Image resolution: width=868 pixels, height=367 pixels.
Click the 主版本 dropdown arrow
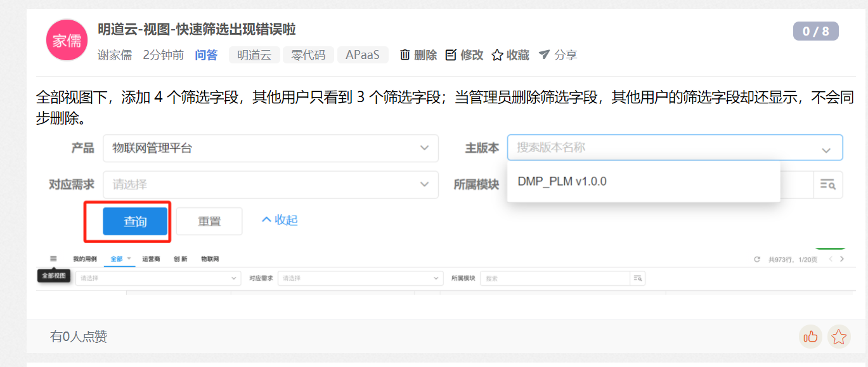pos(826,150)
